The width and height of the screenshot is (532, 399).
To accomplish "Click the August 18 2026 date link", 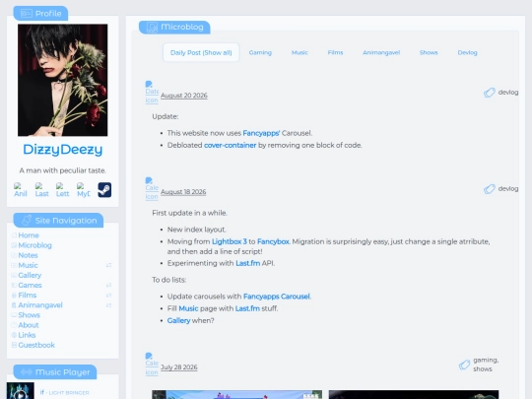I will [183, 192].
